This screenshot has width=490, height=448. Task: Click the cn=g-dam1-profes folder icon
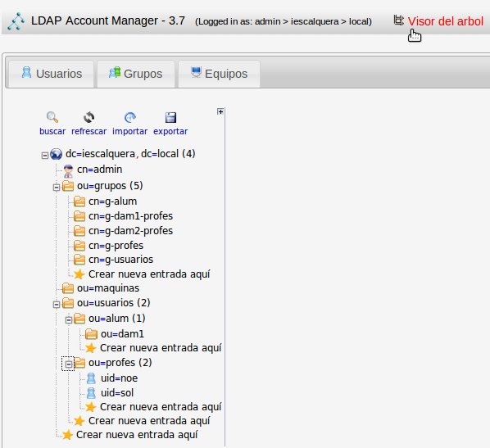[79, 216]
